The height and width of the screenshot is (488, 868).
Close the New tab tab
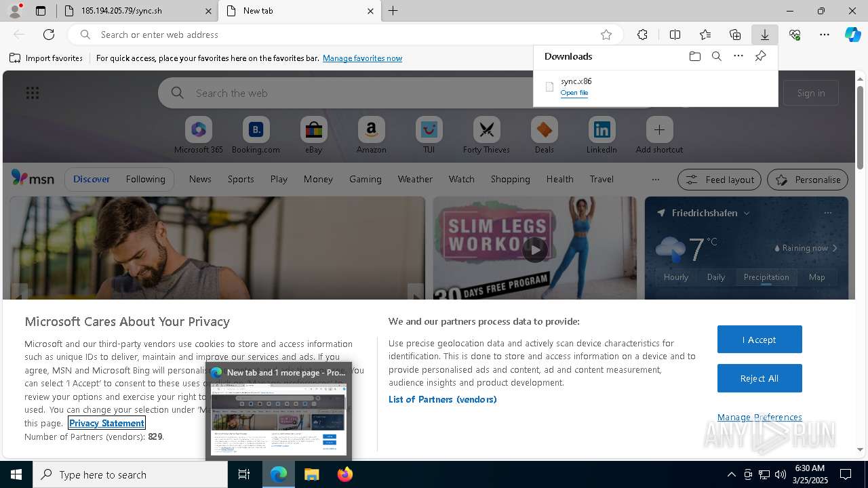click(370, 11)
